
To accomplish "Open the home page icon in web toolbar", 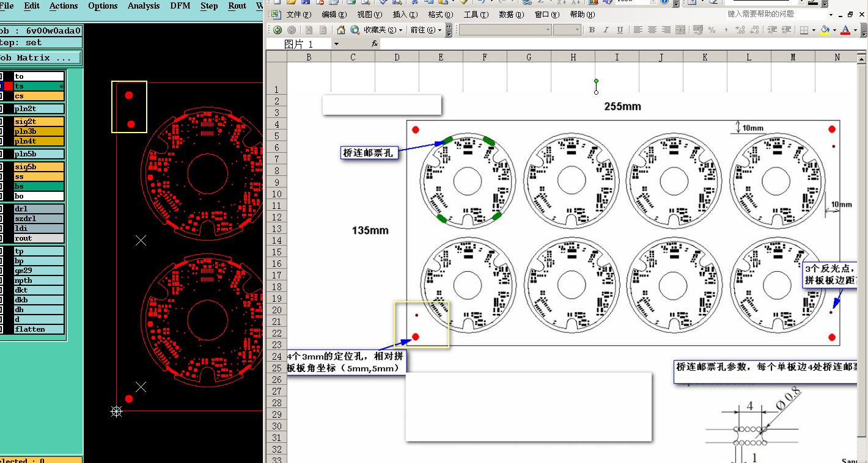I will pos(341,29).
